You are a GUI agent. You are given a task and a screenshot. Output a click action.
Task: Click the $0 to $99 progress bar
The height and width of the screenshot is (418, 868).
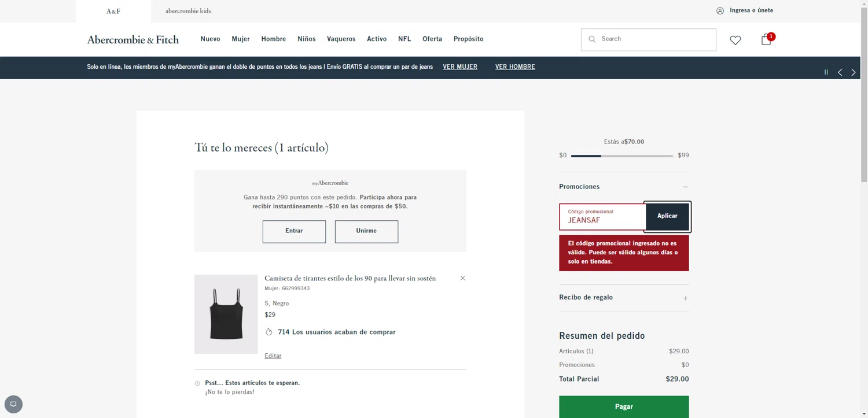point(622,156)
